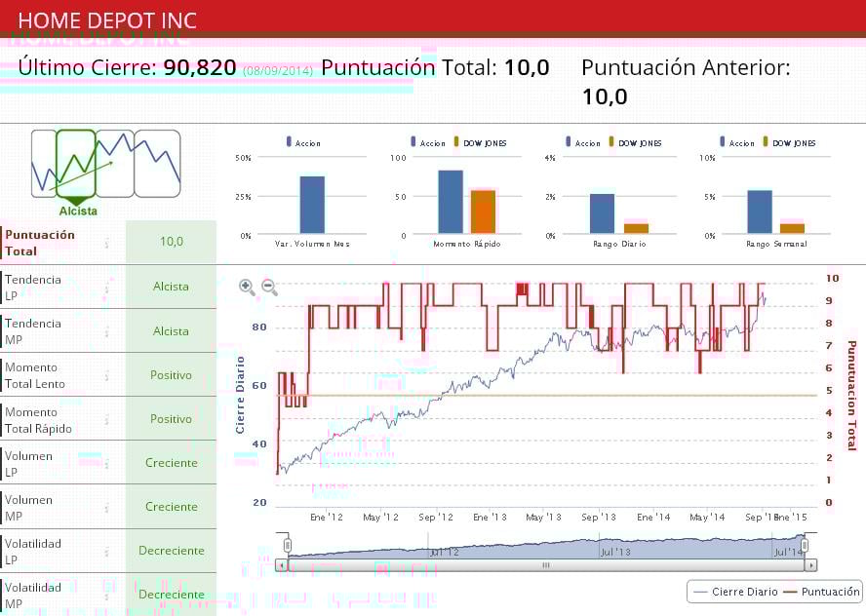Click Alcista value in Tendencia LP row

171,287
